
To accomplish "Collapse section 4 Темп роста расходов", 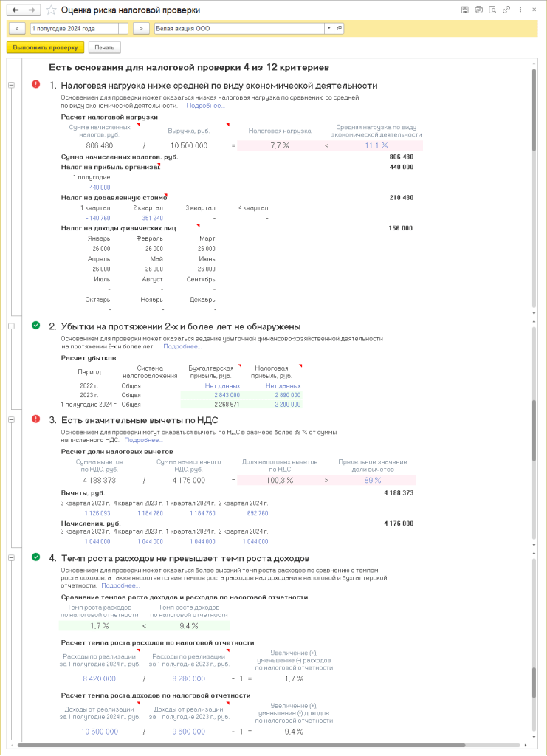I will (x=11, y=557).
